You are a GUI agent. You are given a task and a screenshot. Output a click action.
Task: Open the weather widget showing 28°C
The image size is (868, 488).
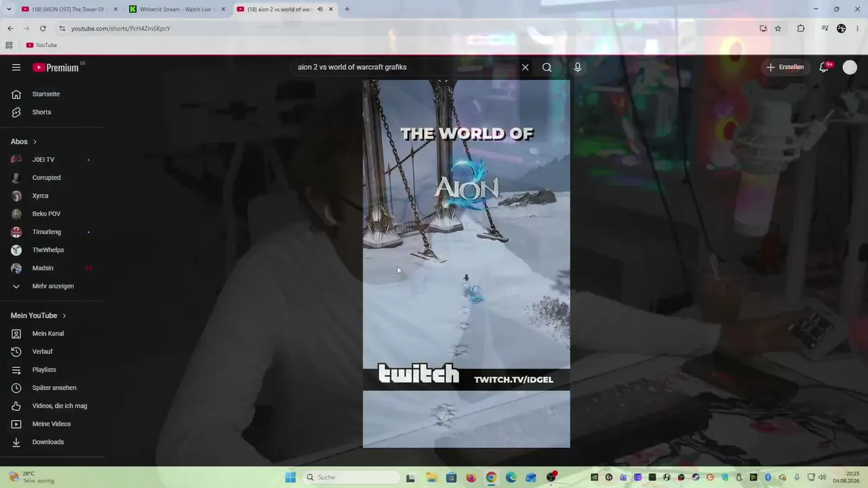[x=31, y=477]
